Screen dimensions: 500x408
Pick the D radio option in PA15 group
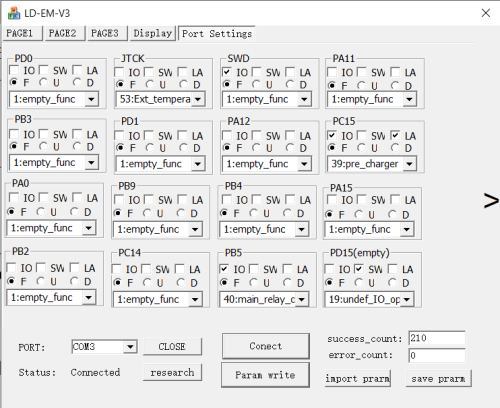click(392, 214)
